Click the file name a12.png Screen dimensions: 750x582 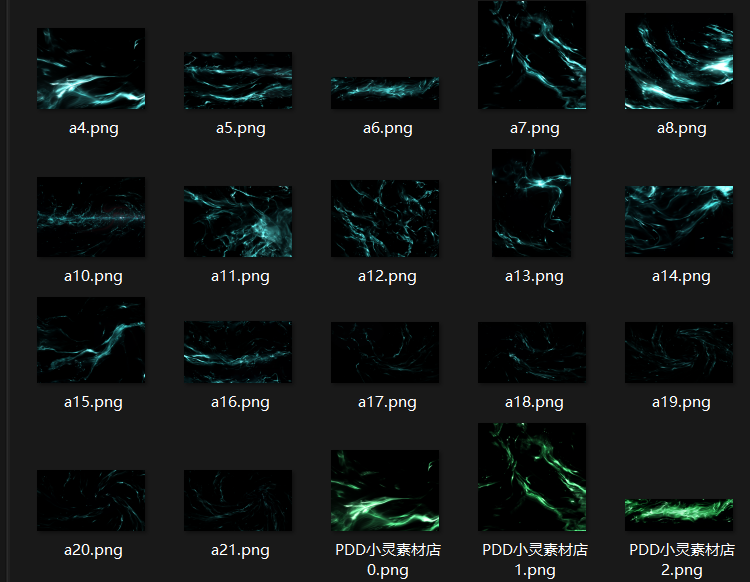(x=387, y=276)
